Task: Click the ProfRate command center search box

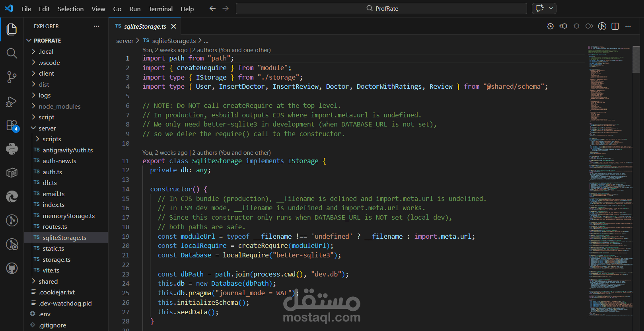Action: pyautogui.click(x=381, y=8)
